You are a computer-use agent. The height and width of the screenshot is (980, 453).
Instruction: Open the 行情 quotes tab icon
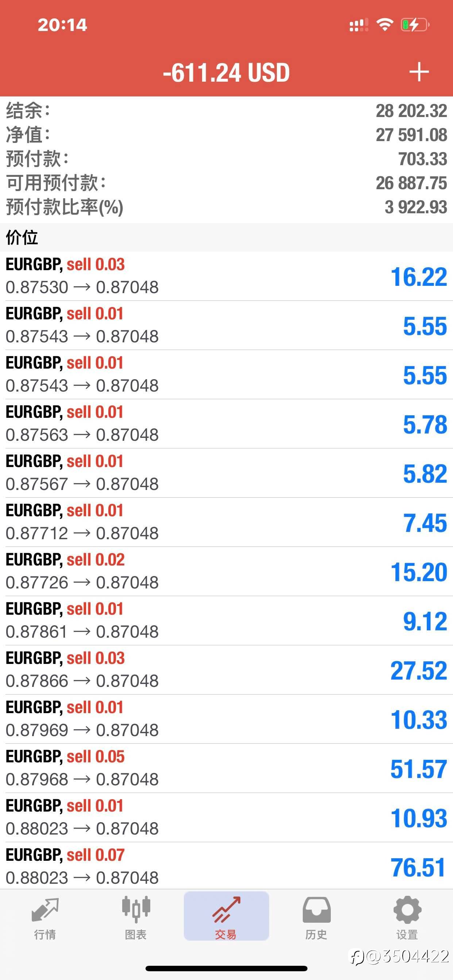coord(45,910)
